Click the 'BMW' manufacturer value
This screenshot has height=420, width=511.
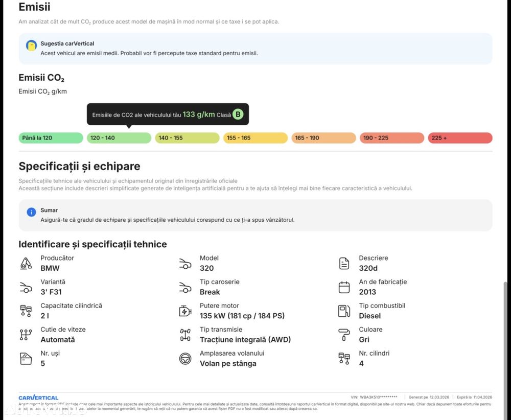(x=50, y=268)
